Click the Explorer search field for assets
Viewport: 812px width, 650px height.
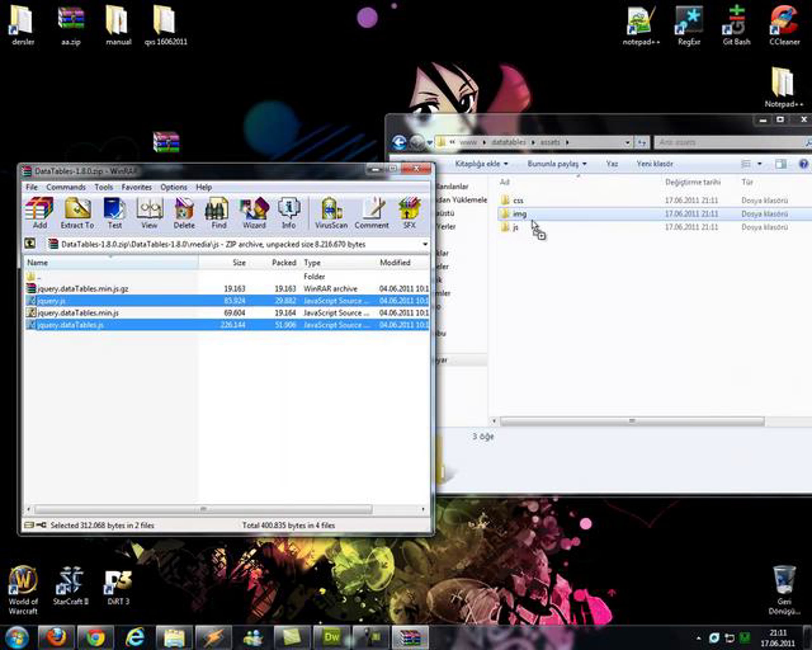coord(731,143)
